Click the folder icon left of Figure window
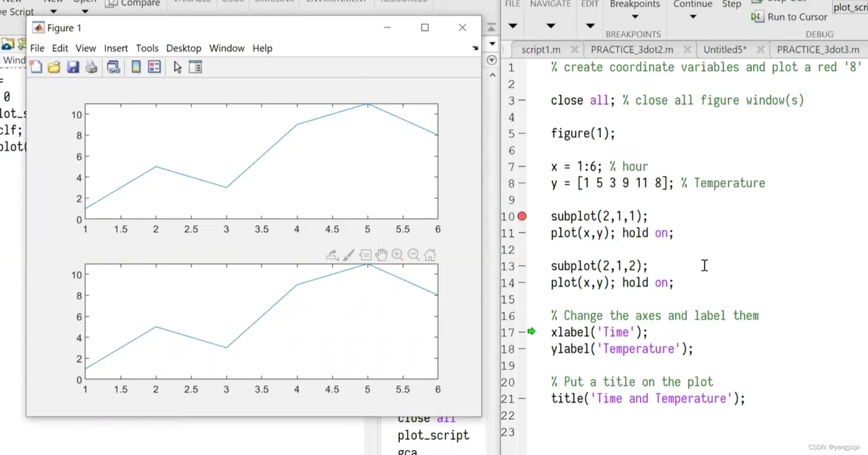 coord(8,45)
